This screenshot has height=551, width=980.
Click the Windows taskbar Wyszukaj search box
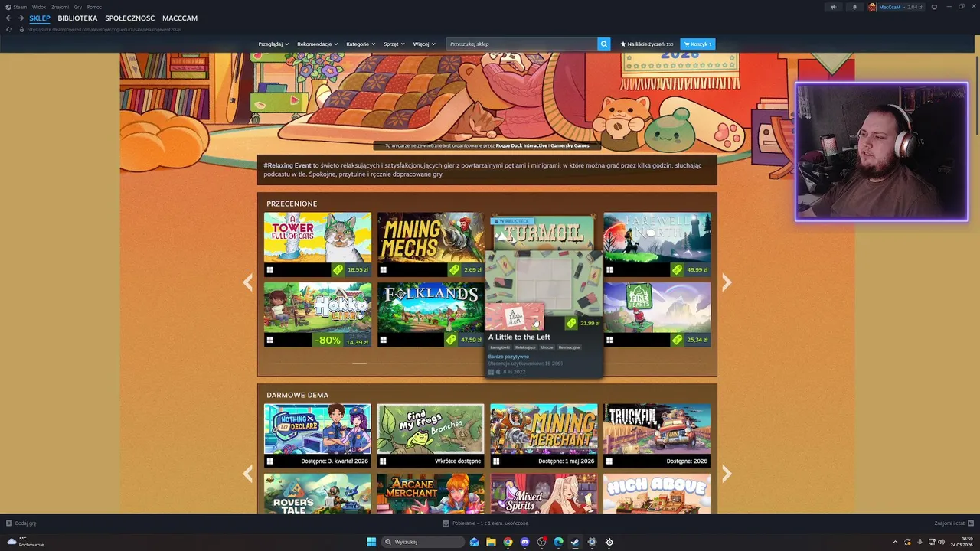[x=423, y=542]
